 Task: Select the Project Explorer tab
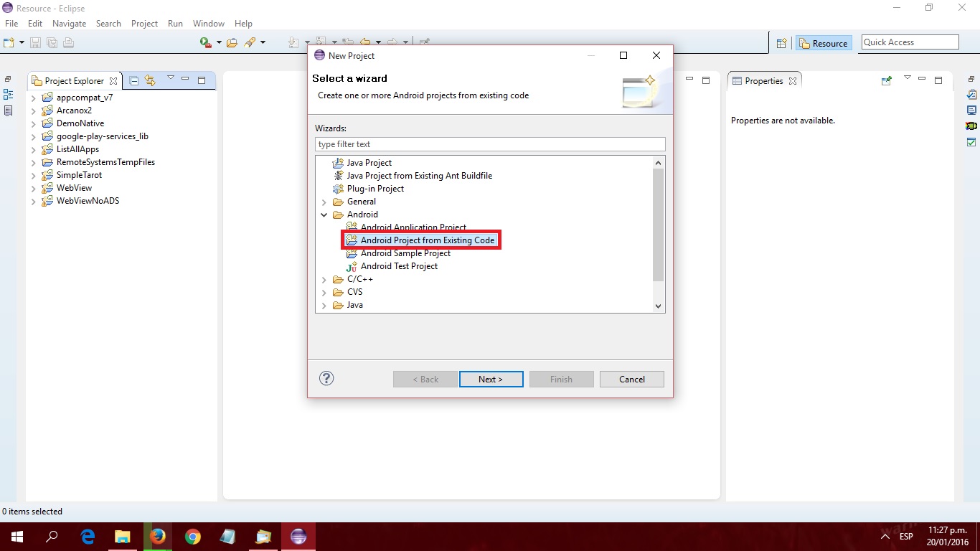[x=74, y=81]
